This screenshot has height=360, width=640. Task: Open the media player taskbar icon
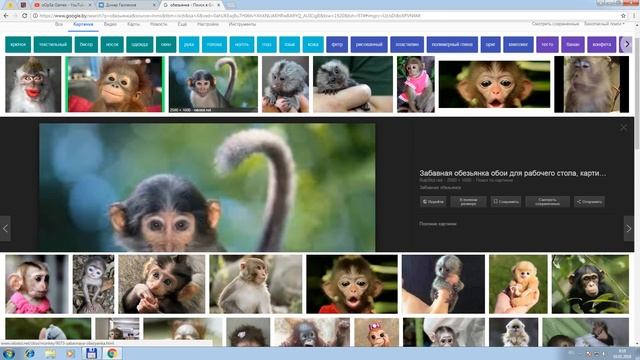pos(70,353)
